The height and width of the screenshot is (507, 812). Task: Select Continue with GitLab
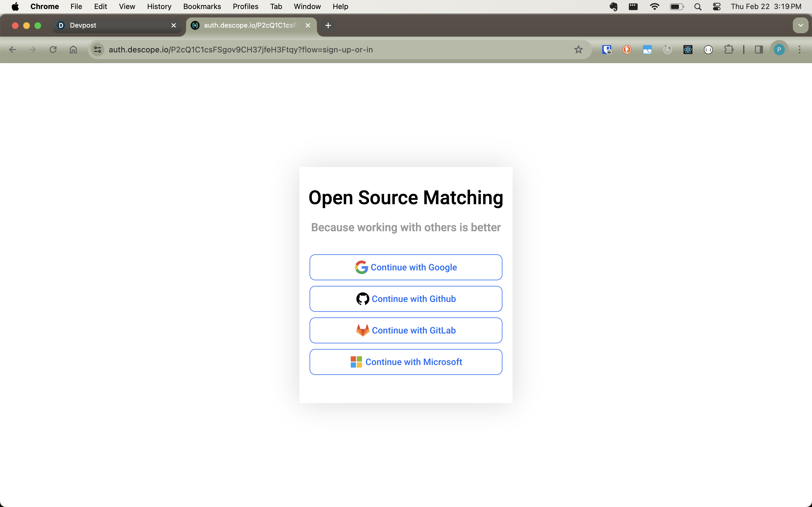pyautogui.click(x=406, y=330)
